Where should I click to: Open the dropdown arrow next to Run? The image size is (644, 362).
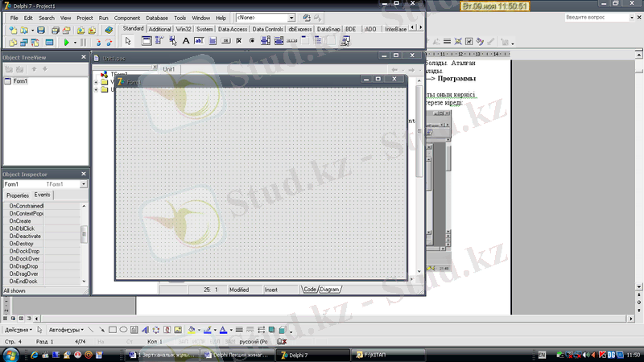[75, 43]
